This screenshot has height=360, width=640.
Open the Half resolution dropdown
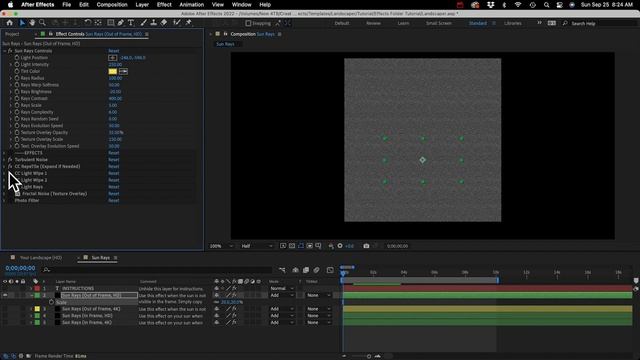tap(257, 246)
